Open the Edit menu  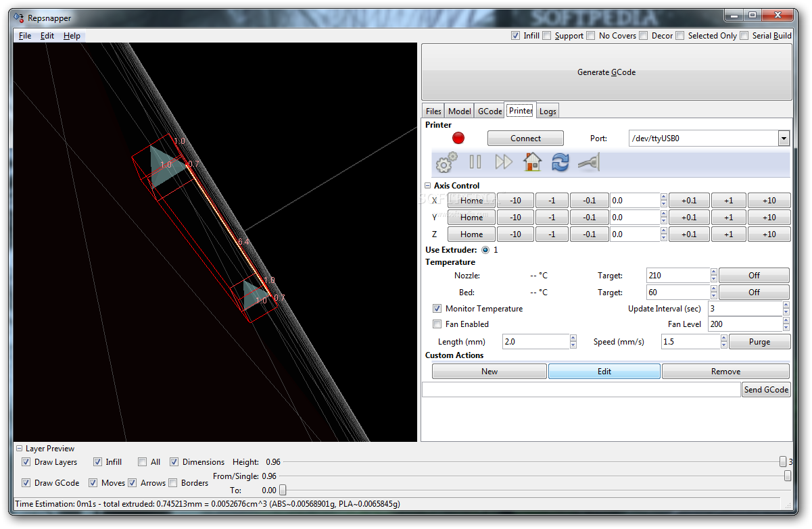(47, 36)
